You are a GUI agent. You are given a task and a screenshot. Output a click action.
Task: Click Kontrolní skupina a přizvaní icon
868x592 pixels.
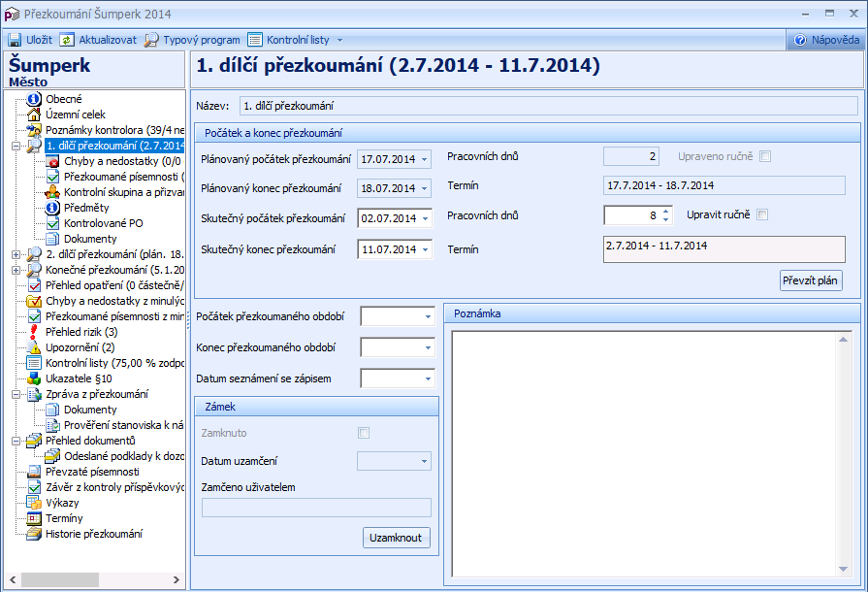pos(52,192)
